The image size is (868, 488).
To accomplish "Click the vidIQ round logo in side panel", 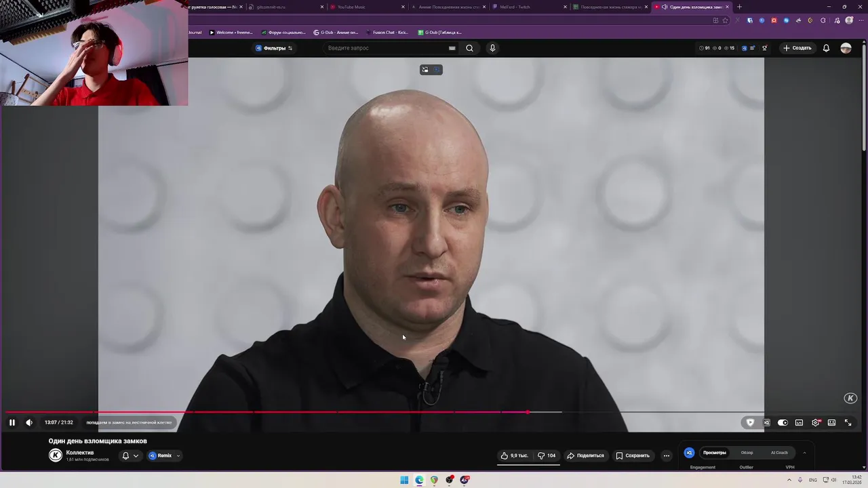I will pos(689,453).
